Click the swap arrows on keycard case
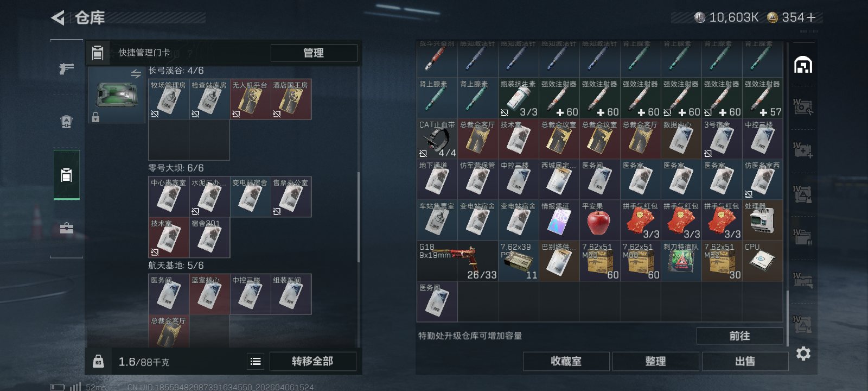This screenshot has height=391, width=868. point(136,73)
